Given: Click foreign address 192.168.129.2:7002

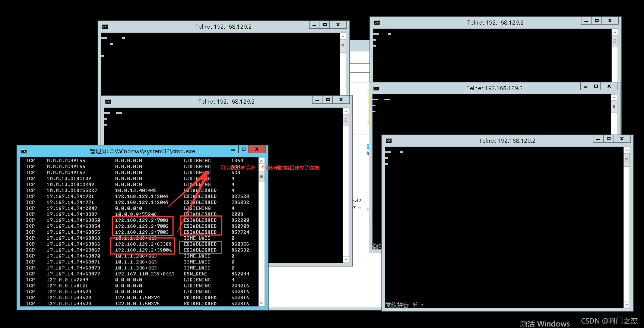Looking at the screenshot, I should coord(142,226).
